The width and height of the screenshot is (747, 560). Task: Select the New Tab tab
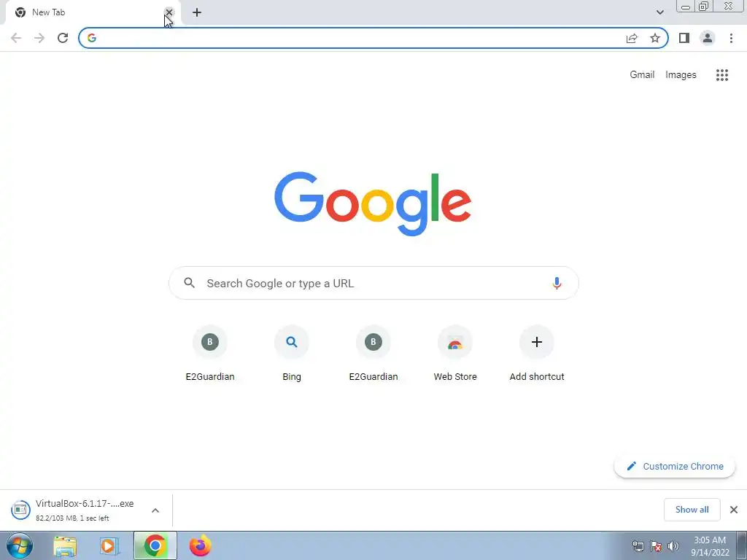point(90,12)
